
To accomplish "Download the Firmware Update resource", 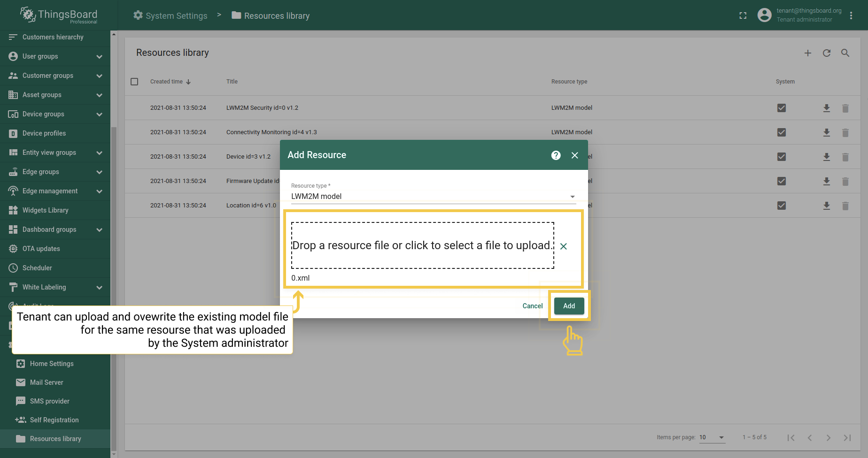I will pos(827,182).
